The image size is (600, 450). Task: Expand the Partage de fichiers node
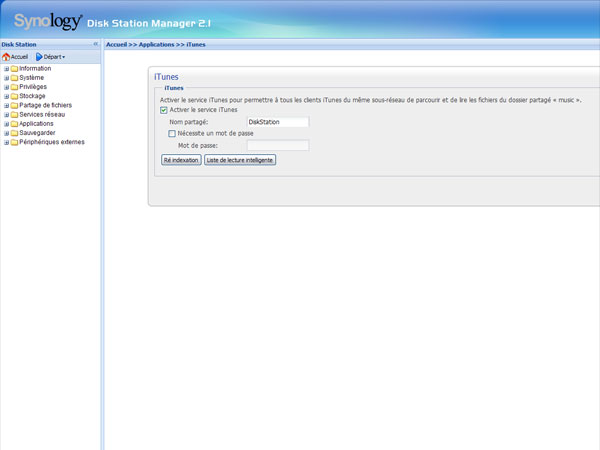pyautogui.click(x=7, y=106)
